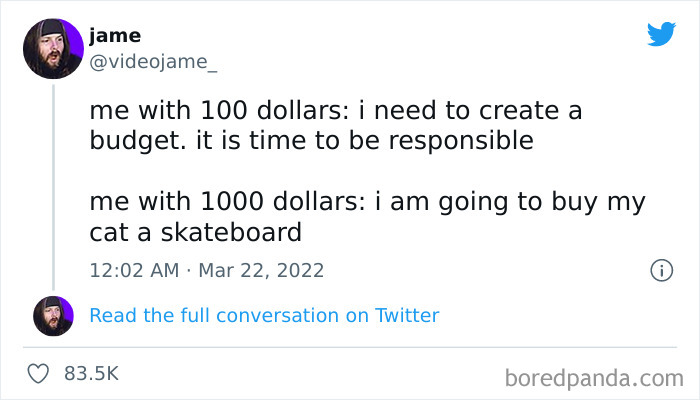Click the 83.5K like count

(x=91, y=373)
